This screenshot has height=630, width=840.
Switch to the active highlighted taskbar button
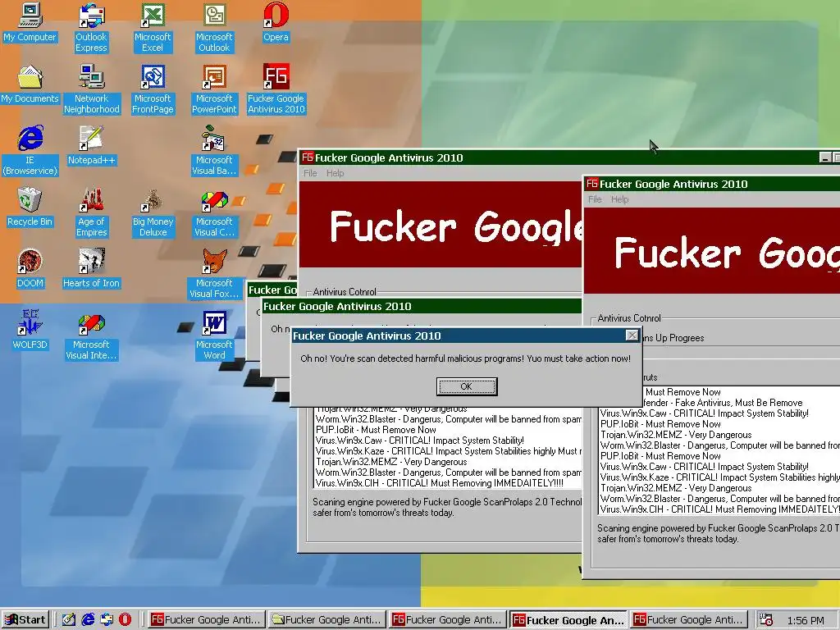click(x=568, y=620)
